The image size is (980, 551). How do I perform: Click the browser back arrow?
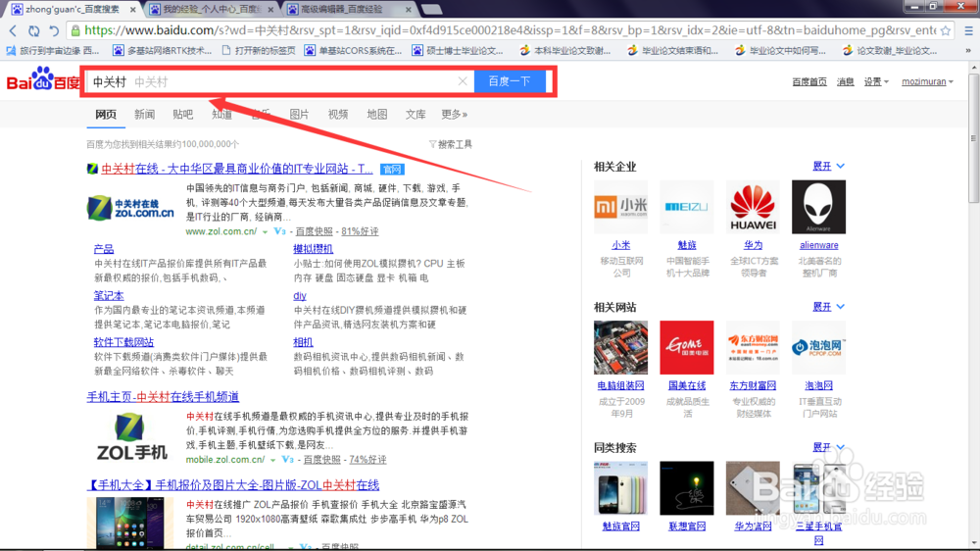point(13,30)
